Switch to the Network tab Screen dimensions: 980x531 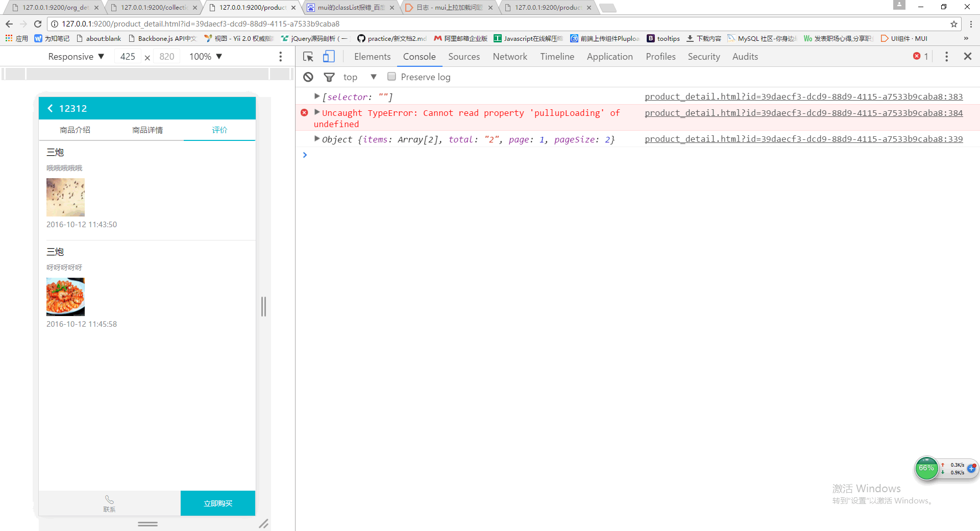[x=509, y=57]
